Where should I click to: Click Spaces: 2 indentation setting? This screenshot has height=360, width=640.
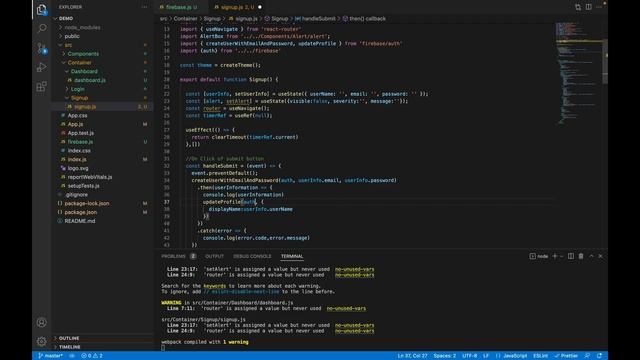[444, 356]
